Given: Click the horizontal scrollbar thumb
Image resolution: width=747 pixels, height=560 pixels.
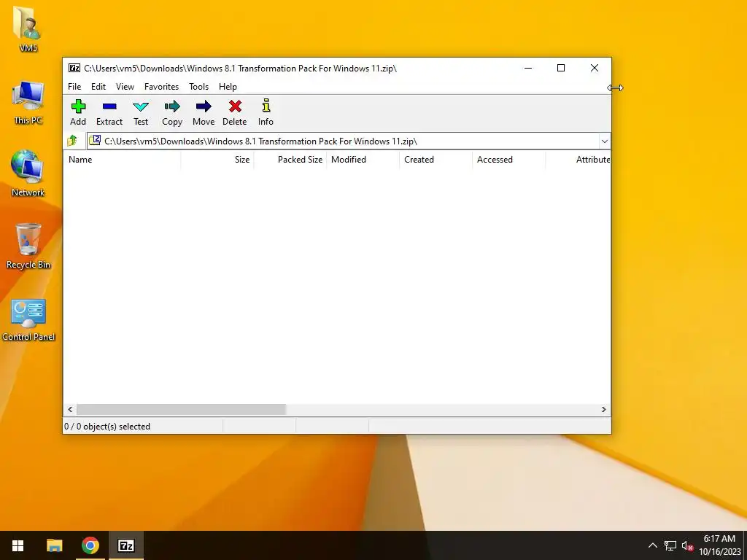Looking at the screenshot, I should (x=181, y=410).
